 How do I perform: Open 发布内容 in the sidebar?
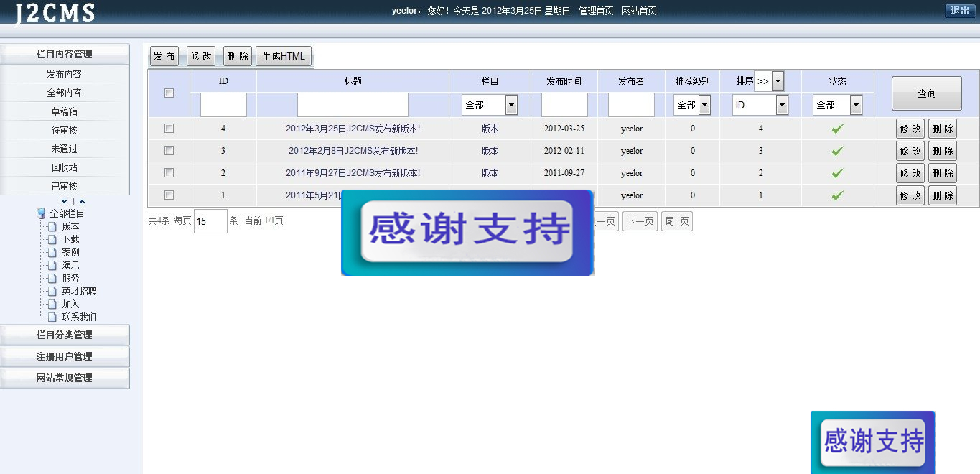[65, 74]
